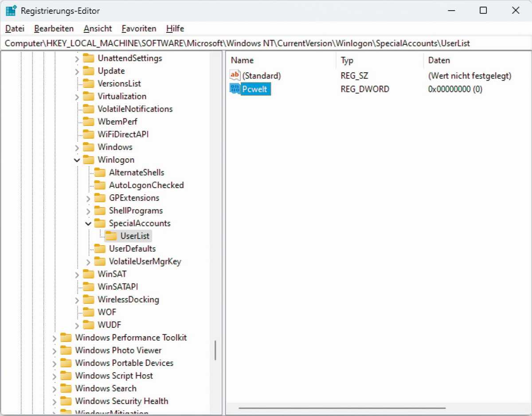Expand the WirelessDocking key
The height and width of the screenshot is (416, 532).
click(x=77, y=300)
